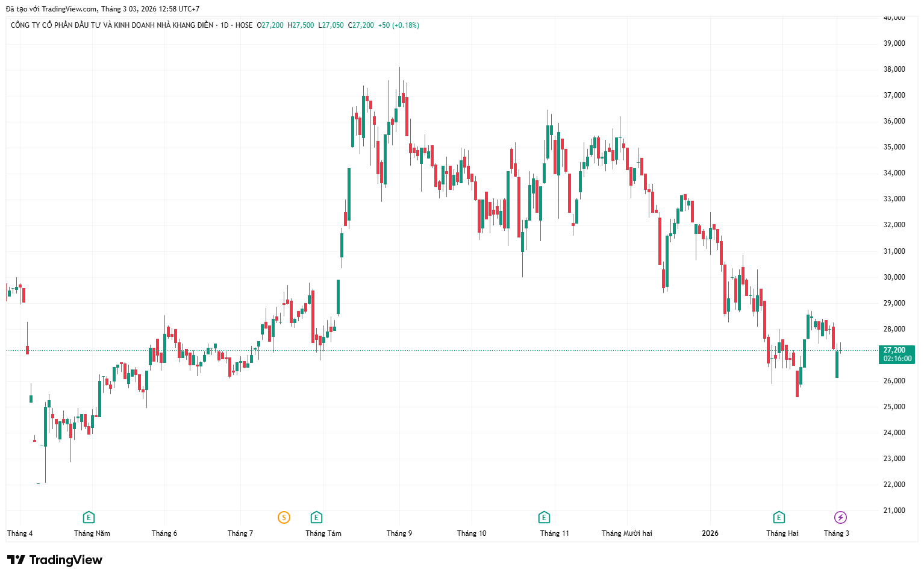Click the 1D interval label in header

click(225, 25)
